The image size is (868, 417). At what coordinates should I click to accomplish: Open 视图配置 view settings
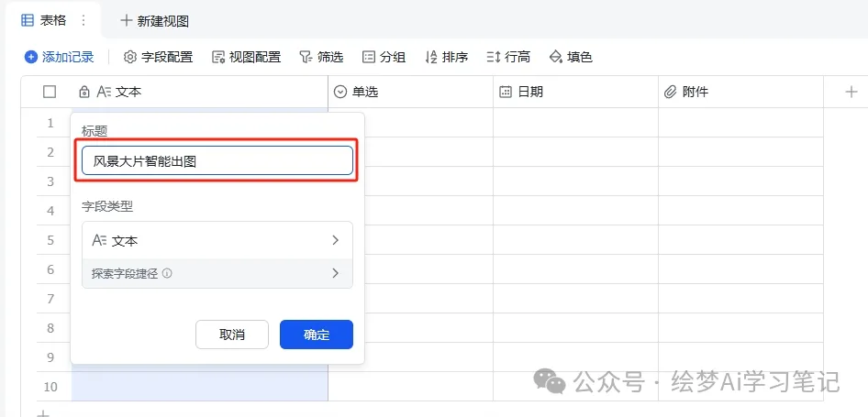click(x=246, y=57)
